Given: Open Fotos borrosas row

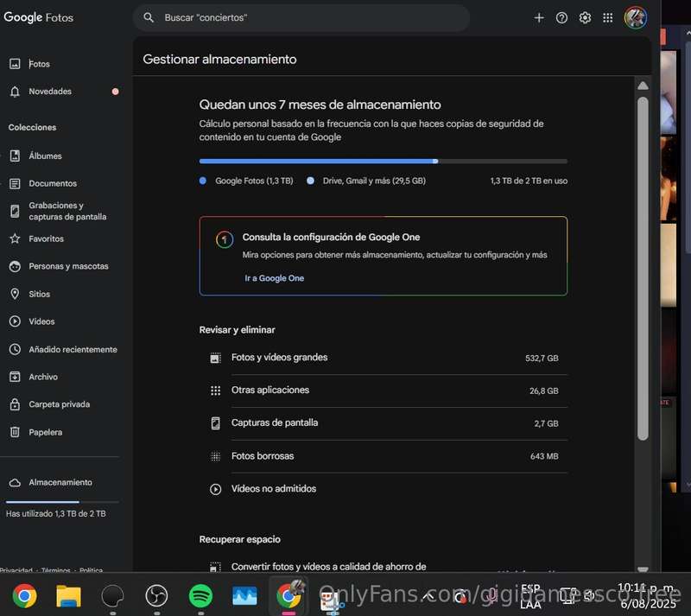Looking at the screenshot, I should [x=384, y=456].
